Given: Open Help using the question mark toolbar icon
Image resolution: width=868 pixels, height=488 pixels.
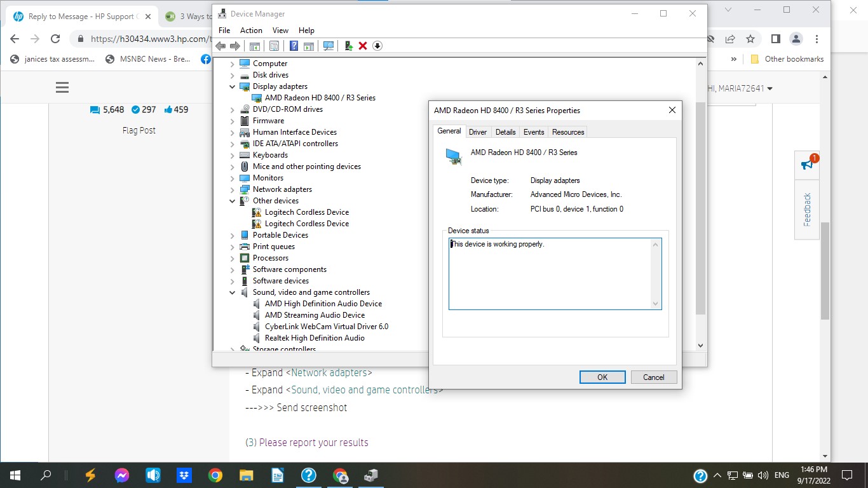Looking at the screenshot, I should 294,45.
